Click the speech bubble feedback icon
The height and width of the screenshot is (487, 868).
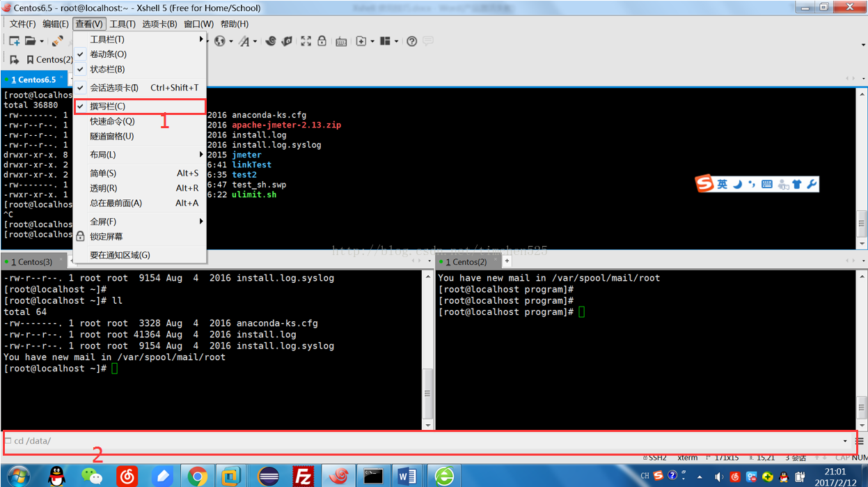tap(428, 41)
